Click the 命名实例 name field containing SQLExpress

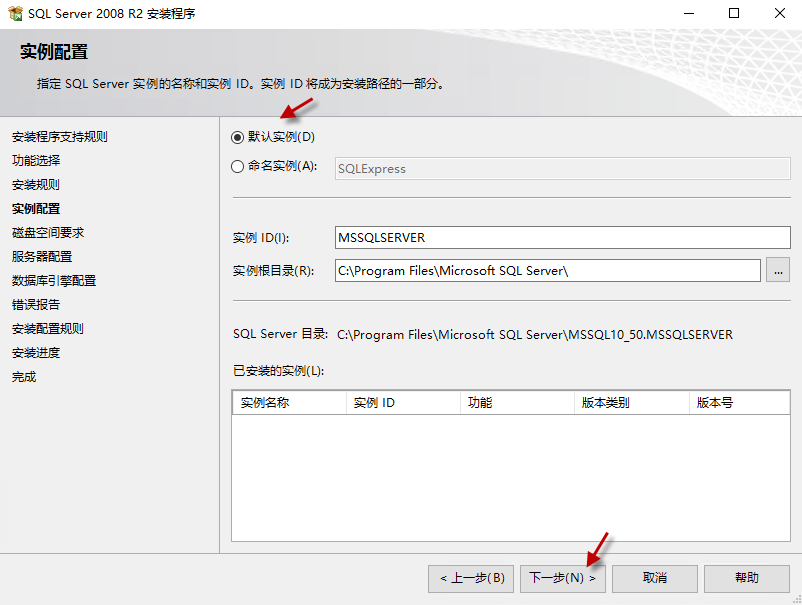(x=562, y=169)
